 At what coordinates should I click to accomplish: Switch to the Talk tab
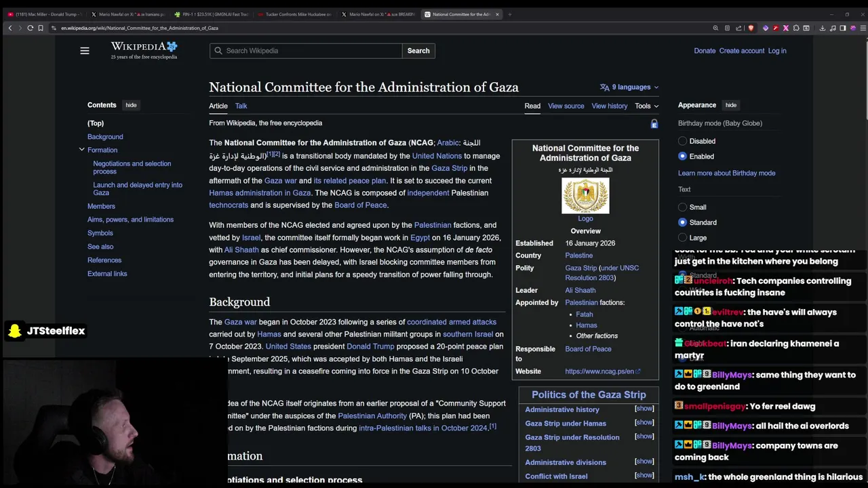pos(241,106)
